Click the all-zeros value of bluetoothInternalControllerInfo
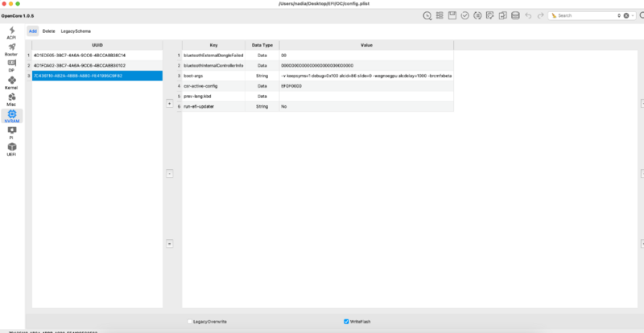644x333 pixels. 366,65
